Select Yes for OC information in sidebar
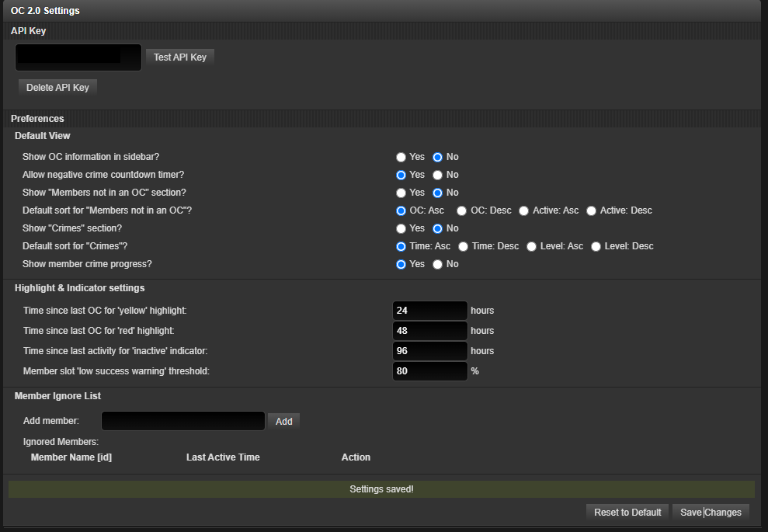Image resolution: width=768 pixels, height=532 pixels. pos(401,157)
